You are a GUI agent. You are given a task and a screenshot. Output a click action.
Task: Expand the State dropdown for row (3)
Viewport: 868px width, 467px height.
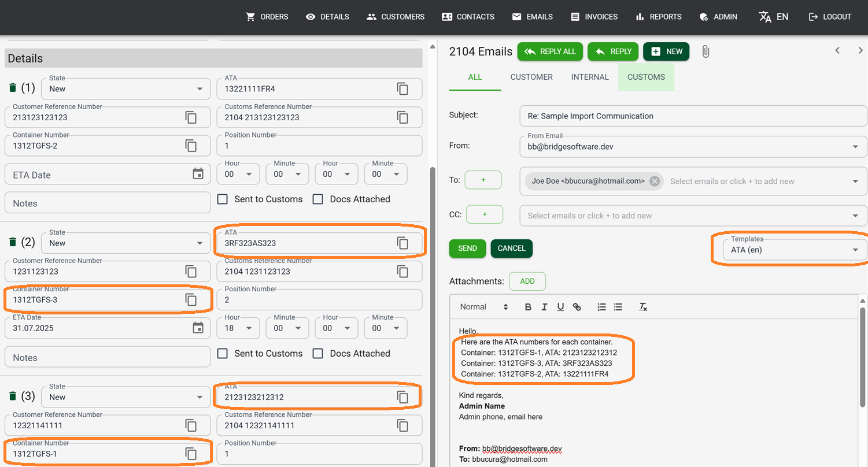tap(125, 397)
